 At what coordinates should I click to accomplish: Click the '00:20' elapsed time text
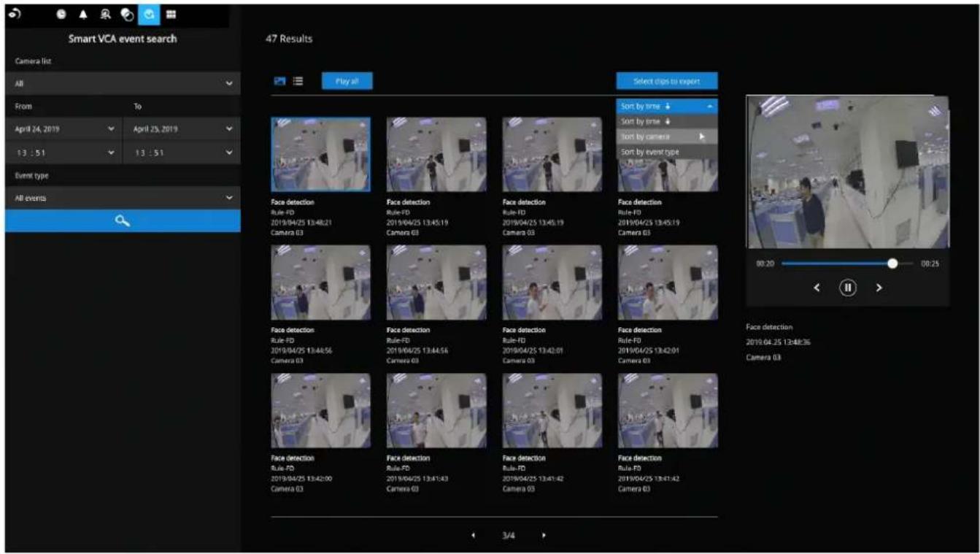765,264
